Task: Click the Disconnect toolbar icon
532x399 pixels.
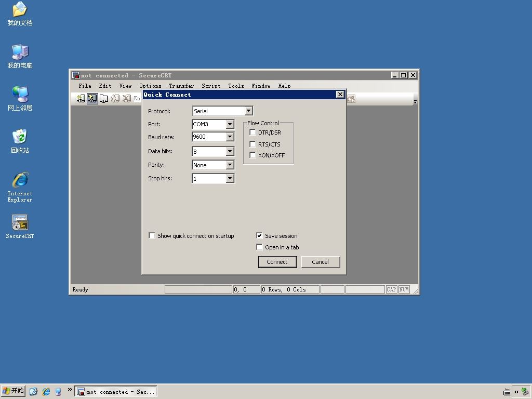Action: click(x=127, y=99)
